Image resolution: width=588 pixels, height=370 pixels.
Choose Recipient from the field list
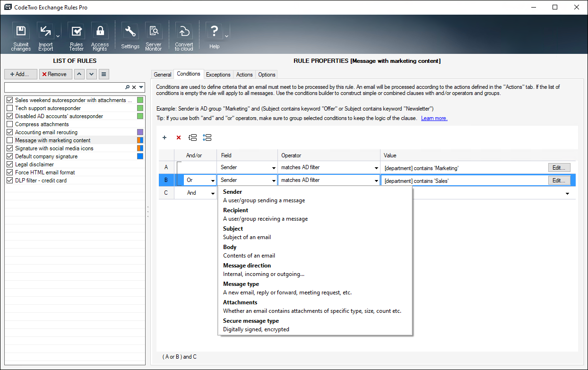[315, 215]
